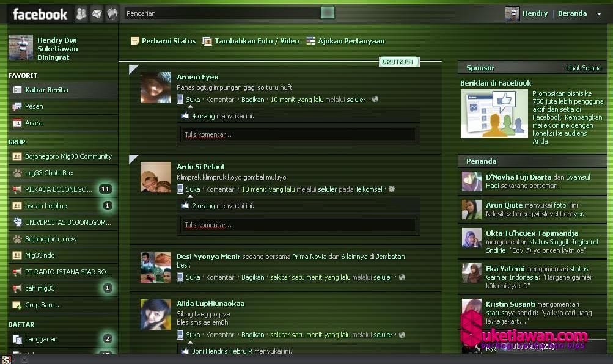Open the Beriklan di Facebook ad thumbnail
Viewport: 613px width, 364px height.
pyautogui.click(x=494, y=114)
